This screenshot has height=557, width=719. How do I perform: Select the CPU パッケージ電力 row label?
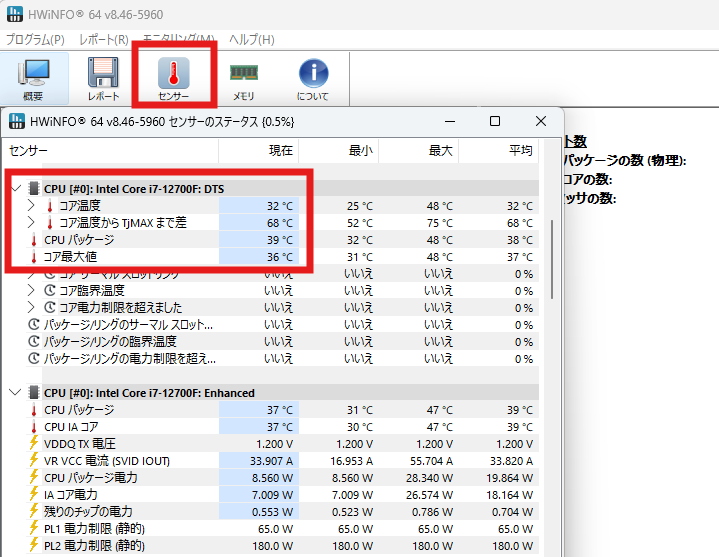pos(91,478)
